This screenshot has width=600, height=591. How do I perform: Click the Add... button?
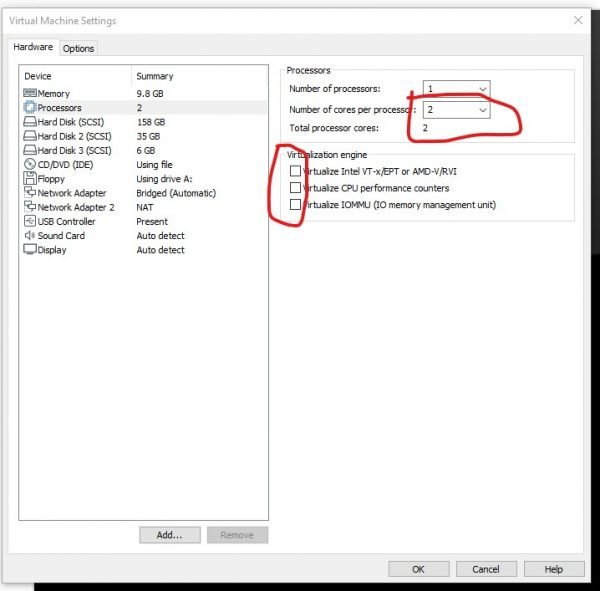point(170,535)
